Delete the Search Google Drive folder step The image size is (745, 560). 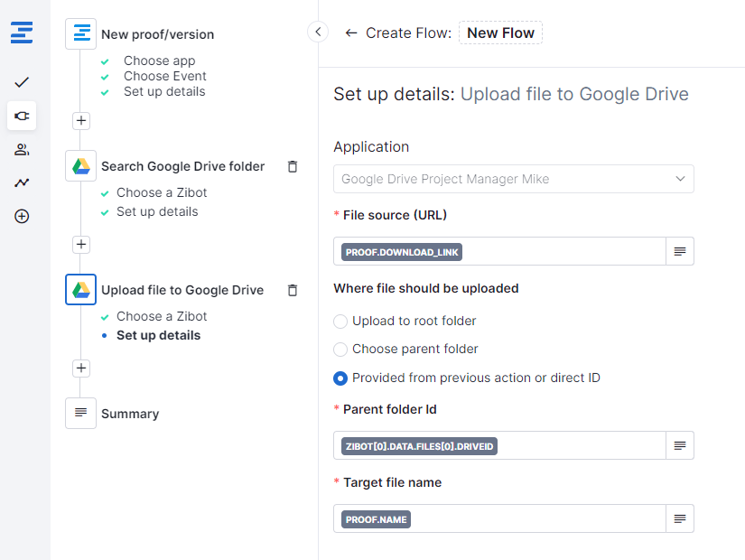(x=292, y=166)
